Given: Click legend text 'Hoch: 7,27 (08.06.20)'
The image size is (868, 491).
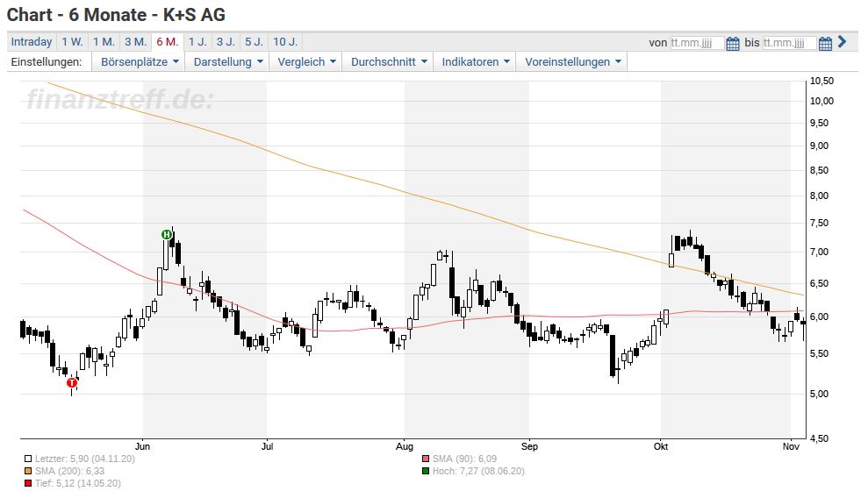Looking at the screenshot, I should (478, 471).
